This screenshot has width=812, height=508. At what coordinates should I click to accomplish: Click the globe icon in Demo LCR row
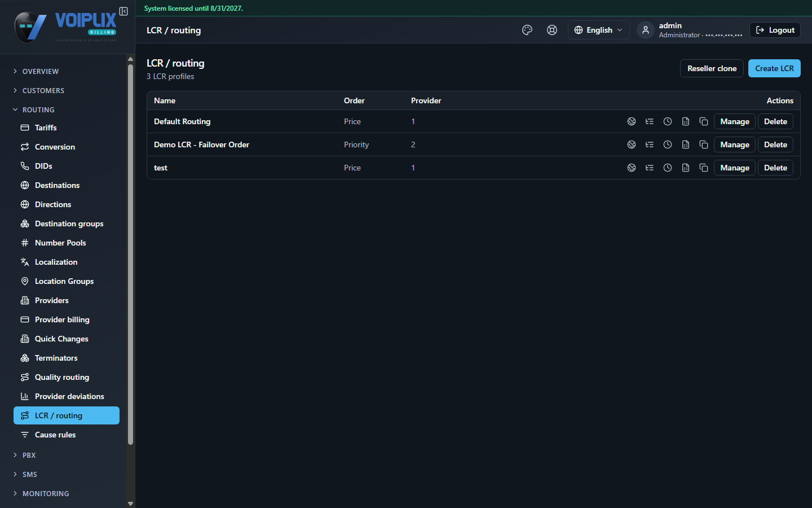632,144
